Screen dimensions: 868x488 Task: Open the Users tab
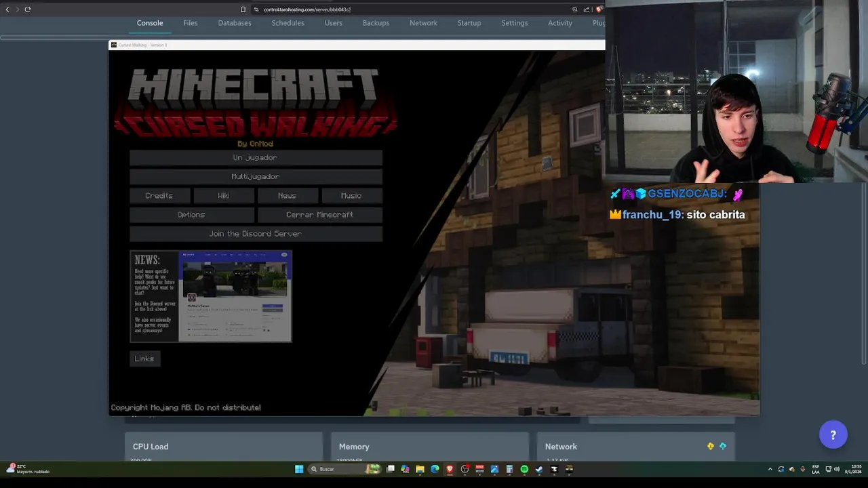[334, 23]
